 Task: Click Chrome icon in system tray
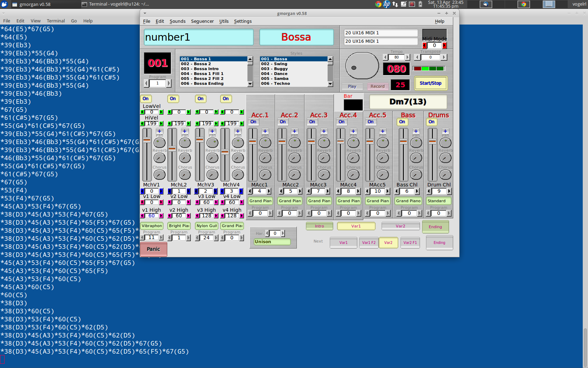pyautogui.click(x=378, y=4)
